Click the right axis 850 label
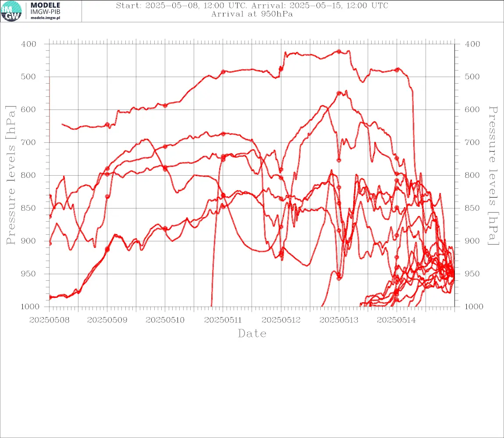The image size is (504, 438). click(472, 208)
